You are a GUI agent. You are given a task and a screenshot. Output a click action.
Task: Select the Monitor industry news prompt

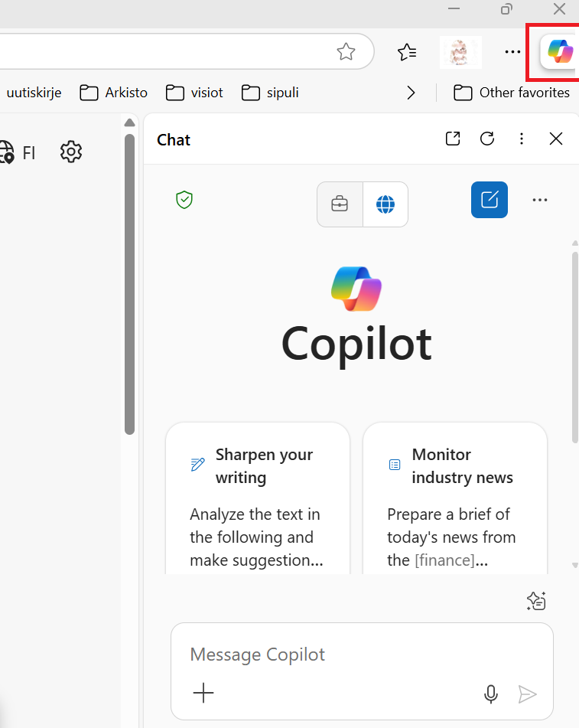point(455,498)
